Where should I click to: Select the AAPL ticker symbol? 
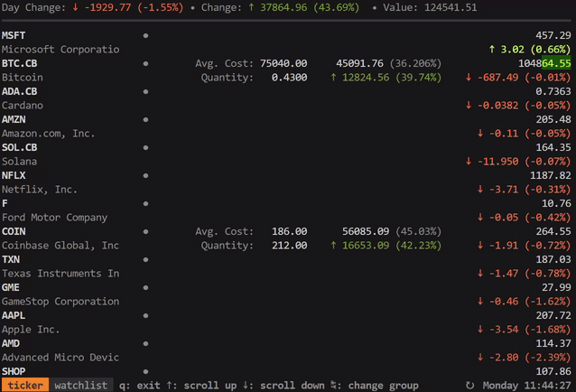click(14, 315)
